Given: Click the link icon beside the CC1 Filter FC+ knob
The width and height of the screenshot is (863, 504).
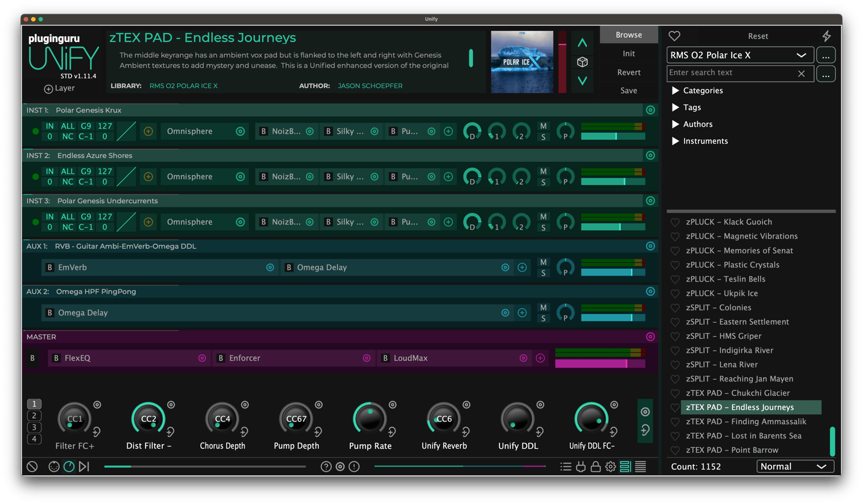Looking at the screenshot, I should 97,432.
